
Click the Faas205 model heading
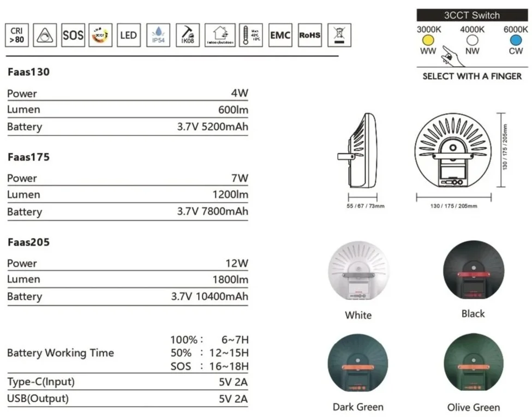pyautogui.click(x=28, y=242)
